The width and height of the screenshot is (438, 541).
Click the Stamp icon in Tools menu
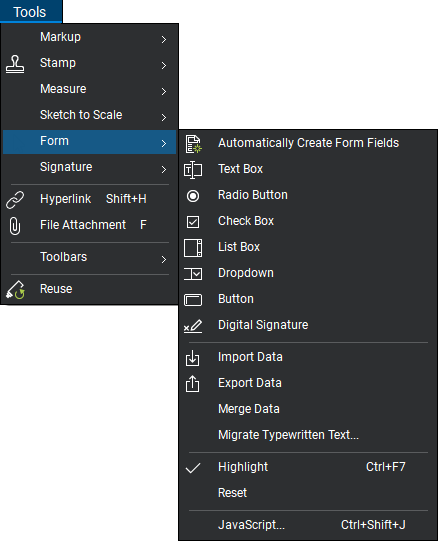point(15,64)
